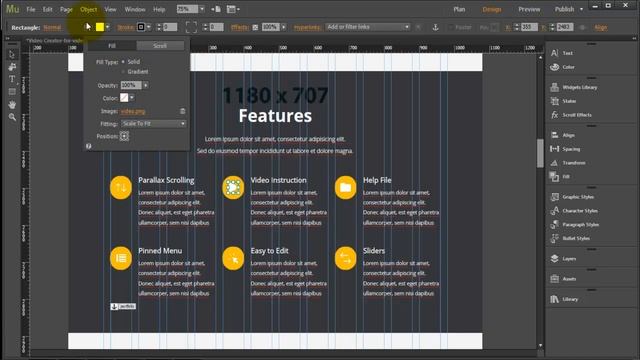Open the Object menu

pos(89,9)
